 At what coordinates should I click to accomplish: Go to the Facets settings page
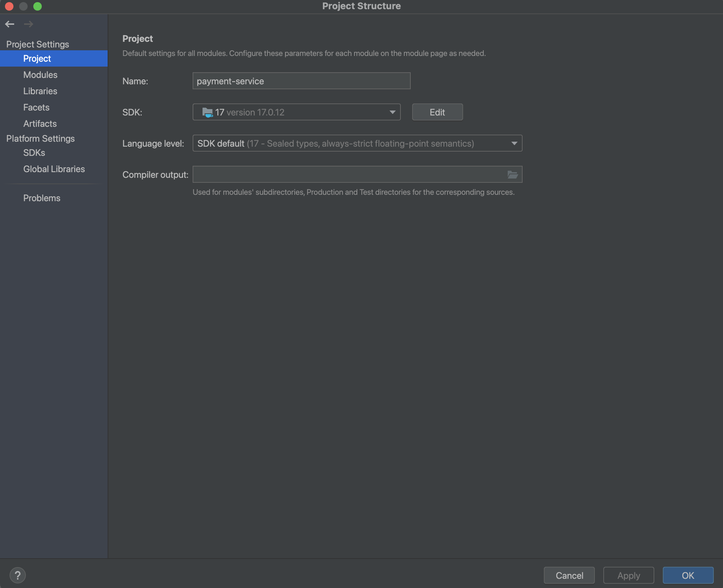pos(36,107)
